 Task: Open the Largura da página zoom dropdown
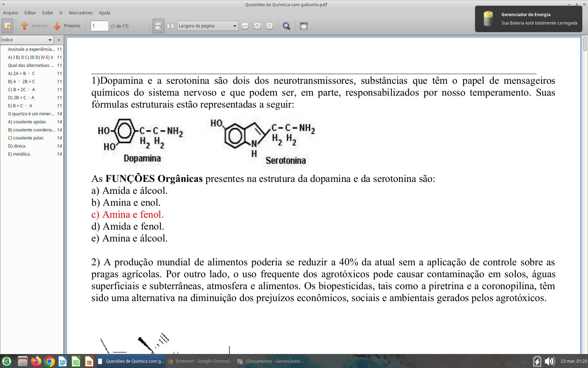pyautogui.click(x=208, y=26)
